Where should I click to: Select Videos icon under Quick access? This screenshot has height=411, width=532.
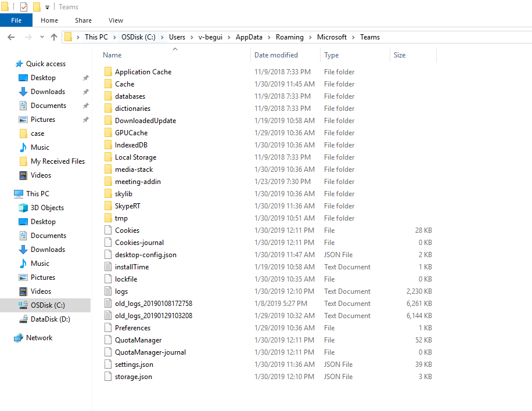[23, 175]
